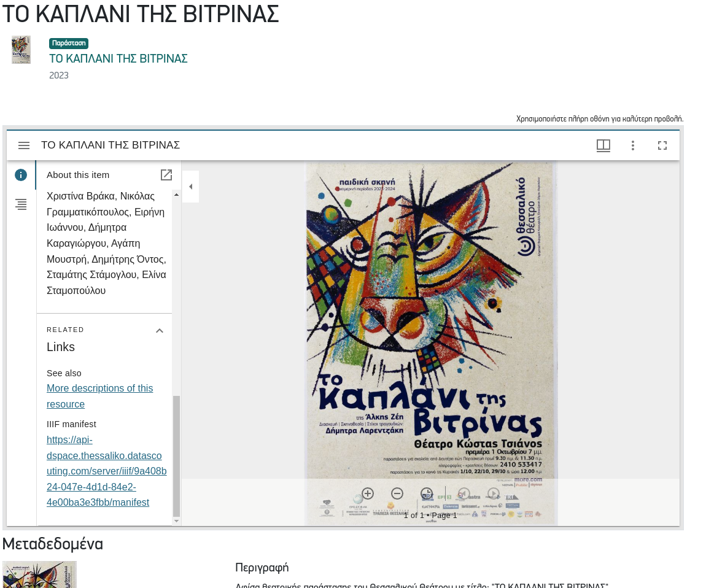
Task: Toggle the viewer sidebar hamburger menu
Action: [x=24, y=145]
